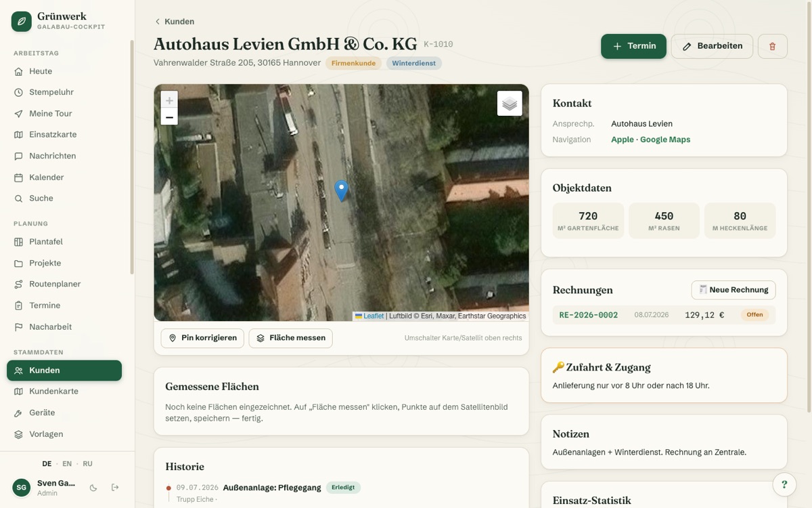Zoom in on the map

coord(169,100)
